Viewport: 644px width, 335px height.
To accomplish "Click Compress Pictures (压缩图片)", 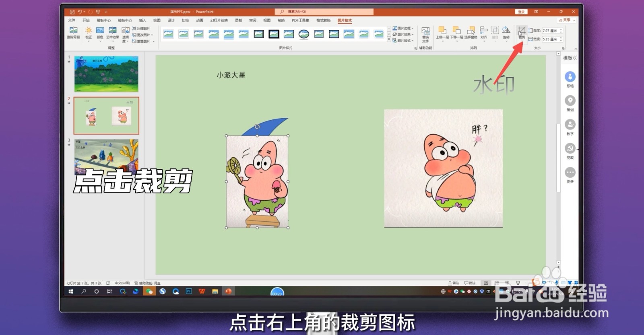I will [x=141, y=29].
